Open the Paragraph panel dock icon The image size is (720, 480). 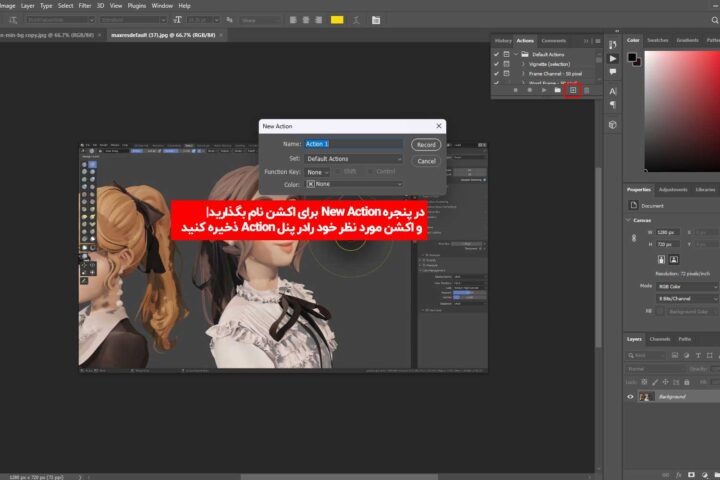613,105
